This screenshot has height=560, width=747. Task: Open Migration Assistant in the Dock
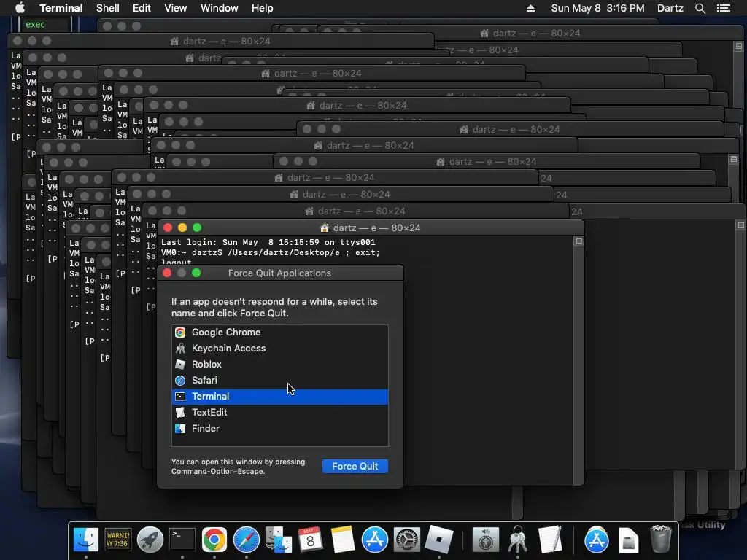pyautogui.click(x=278, y=540)
